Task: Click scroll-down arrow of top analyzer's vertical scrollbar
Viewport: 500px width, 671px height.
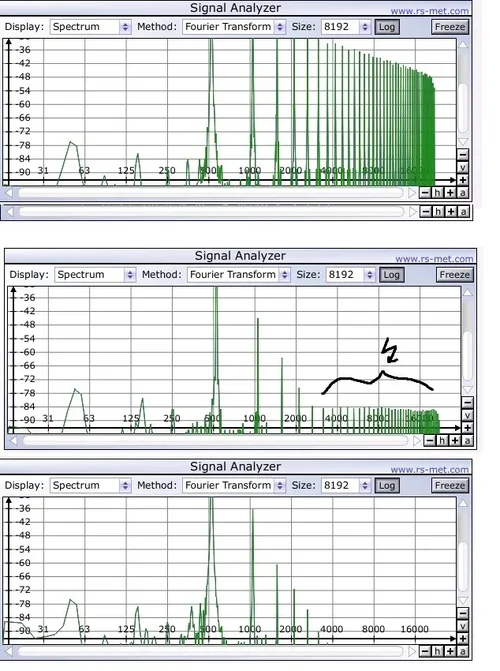Action: pyautogui.click(x=463, y=142)
